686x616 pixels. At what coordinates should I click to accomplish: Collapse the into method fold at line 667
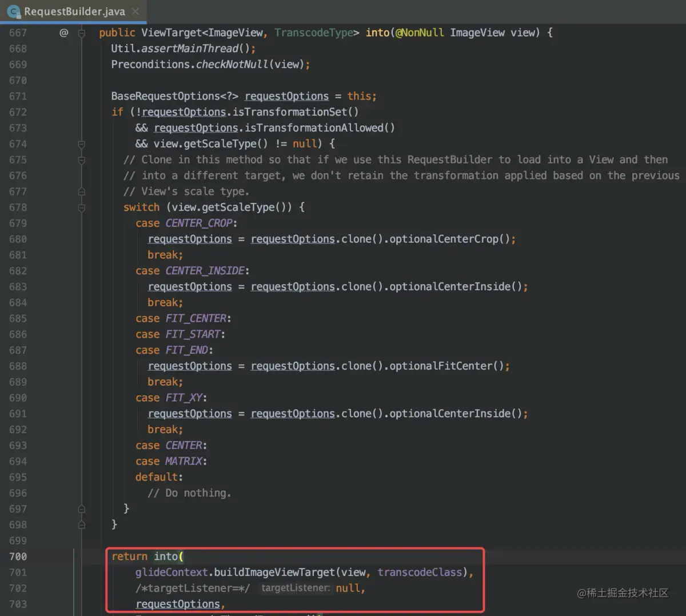point(82,33)
